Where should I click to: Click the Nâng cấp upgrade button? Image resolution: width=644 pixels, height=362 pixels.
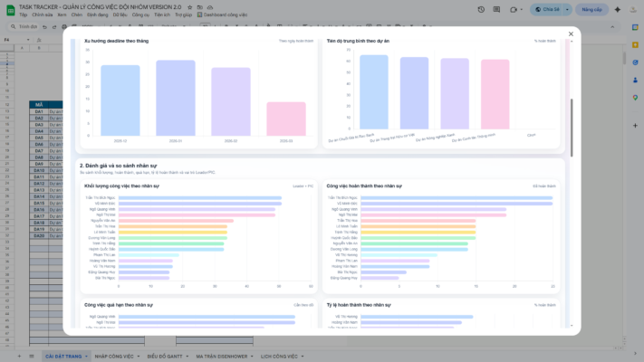click(x=591, y=9)
